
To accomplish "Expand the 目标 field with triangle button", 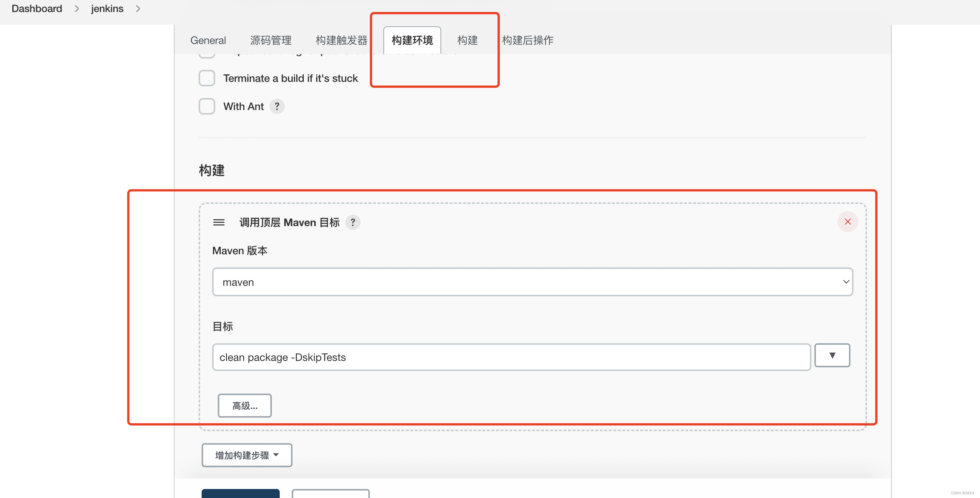I will [x=832, y=355].
